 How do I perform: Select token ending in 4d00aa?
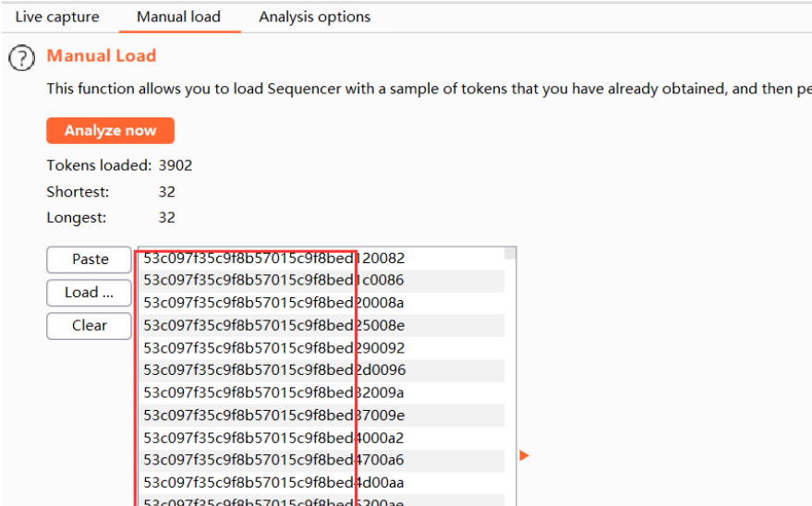(321, 483)
